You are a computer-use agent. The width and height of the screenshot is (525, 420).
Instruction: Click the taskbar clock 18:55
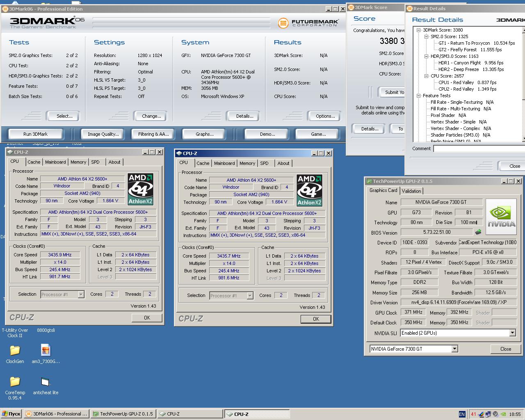tap(515, 414)
